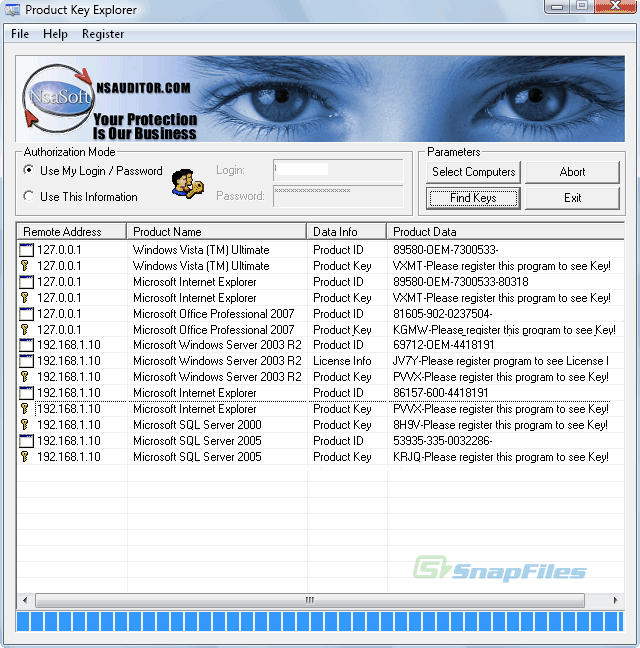Click the window icon for the Server 2003 R2 Product ID row
This screenshot has width=640, height=648.
point(26,345)
